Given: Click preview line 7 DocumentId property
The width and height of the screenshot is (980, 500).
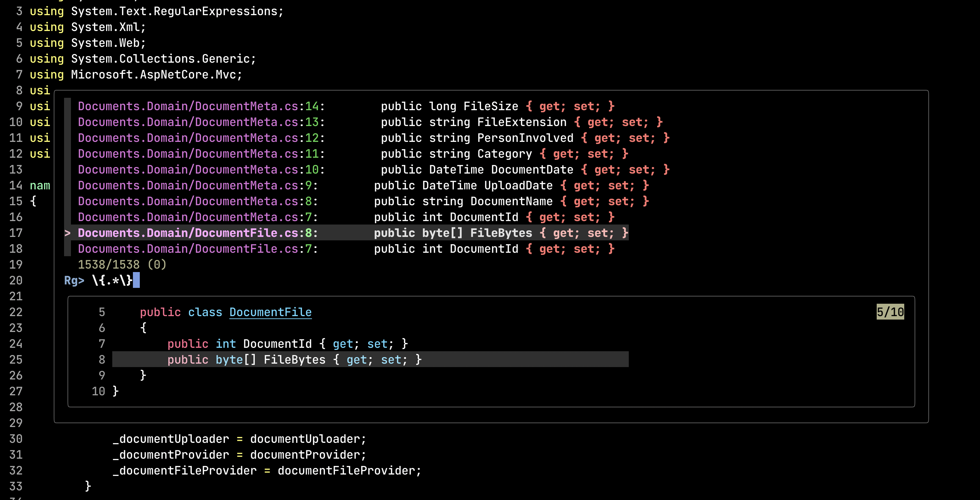Looking at the screenshot, I should (x=288, y=344).
